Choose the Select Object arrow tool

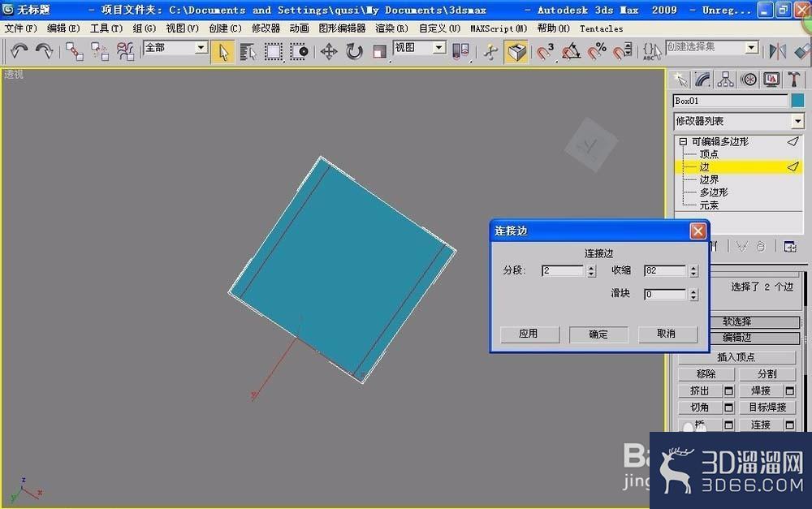point(223,52)
